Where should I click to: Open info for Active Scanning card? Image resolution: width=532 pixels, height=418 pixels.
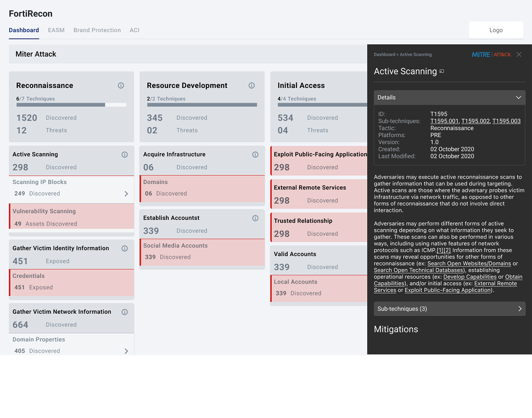[x=124, y=155]
